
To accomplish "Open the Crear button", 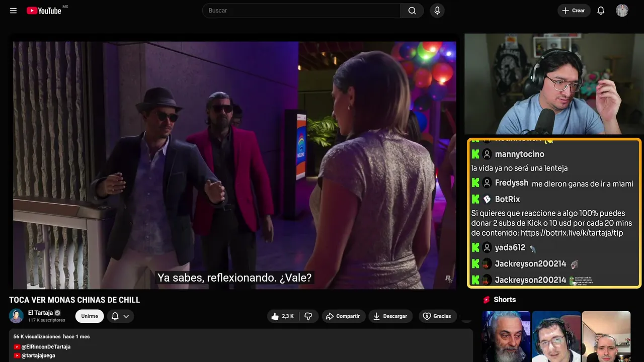I will pos(574,11).
